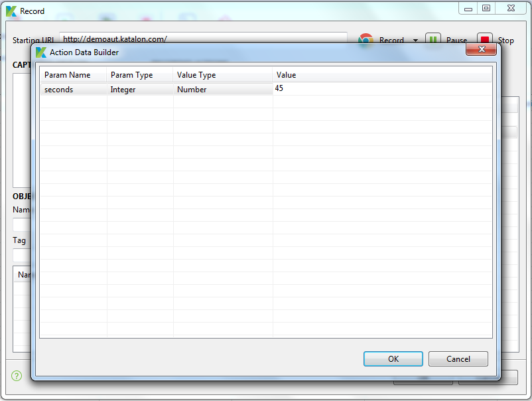Screen dimensions: 532x401
Task: Click the red Stop recording icon
Action: tap(484, 39)
